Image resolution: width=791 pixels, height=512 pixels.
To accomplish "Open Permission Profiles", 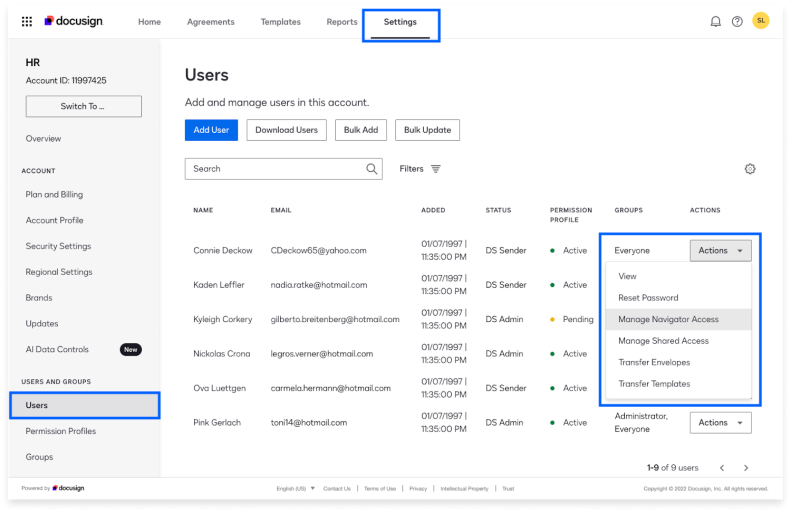I will click(x=61, y=431).
